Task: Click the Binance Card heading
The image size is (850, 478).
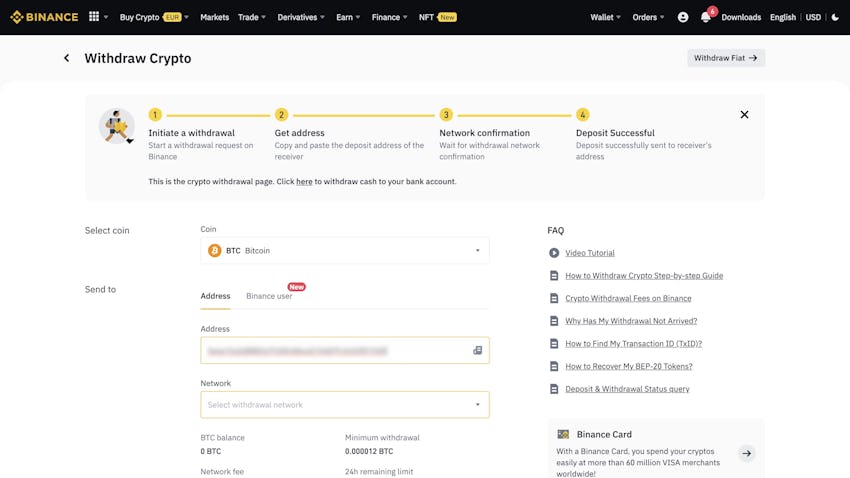Action: 604,434
